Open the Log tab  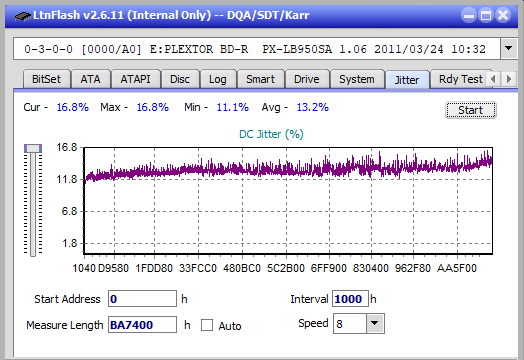click(x=218, y=79)
